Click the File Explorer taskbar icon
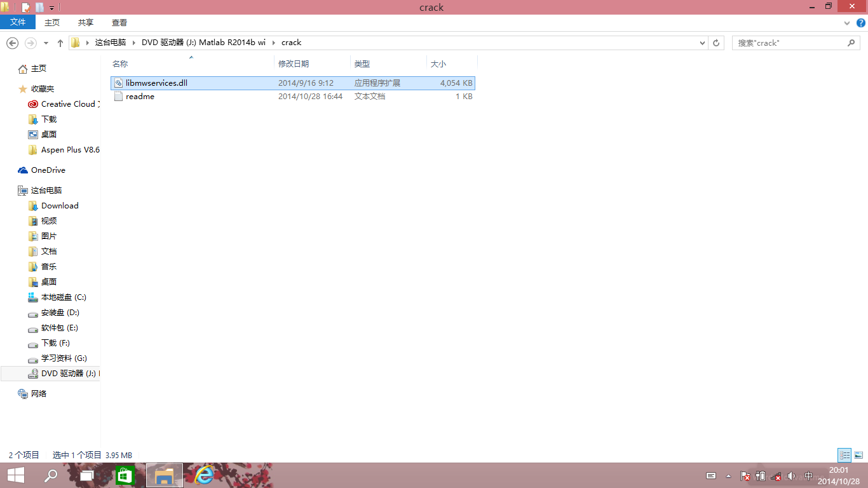Screen dimensions: 868x488 [x=165, y=475]
